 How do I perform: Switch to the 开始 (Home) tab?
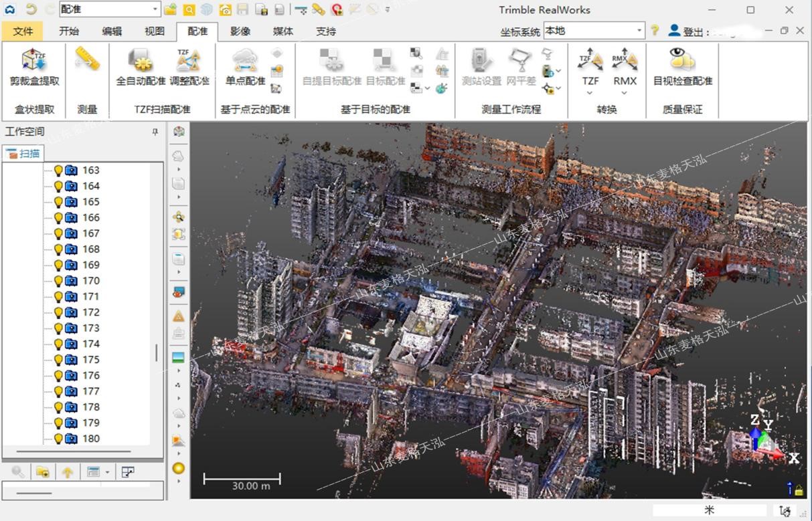pos(69,31)
